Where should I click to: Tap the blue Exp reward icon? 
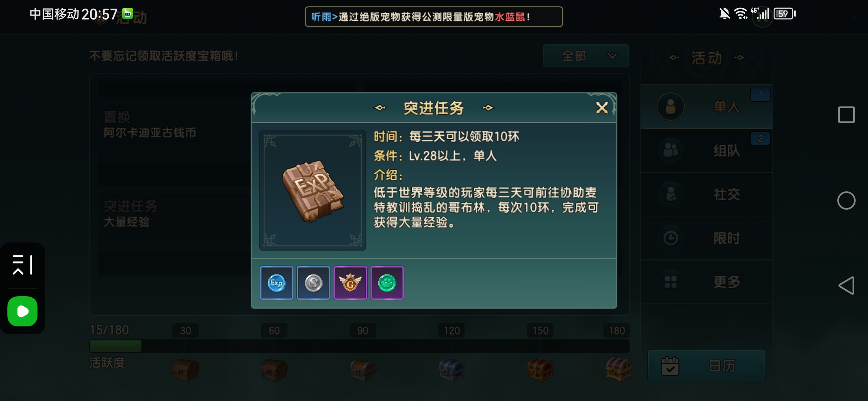(277, 283)
